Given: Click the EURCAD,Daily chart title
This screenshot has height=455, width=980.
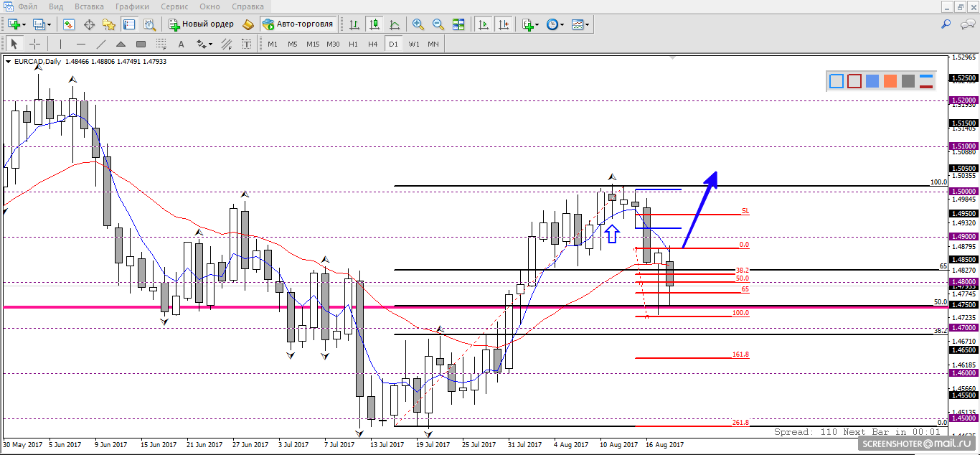Looking at the screenshot, I should [38, 62].
